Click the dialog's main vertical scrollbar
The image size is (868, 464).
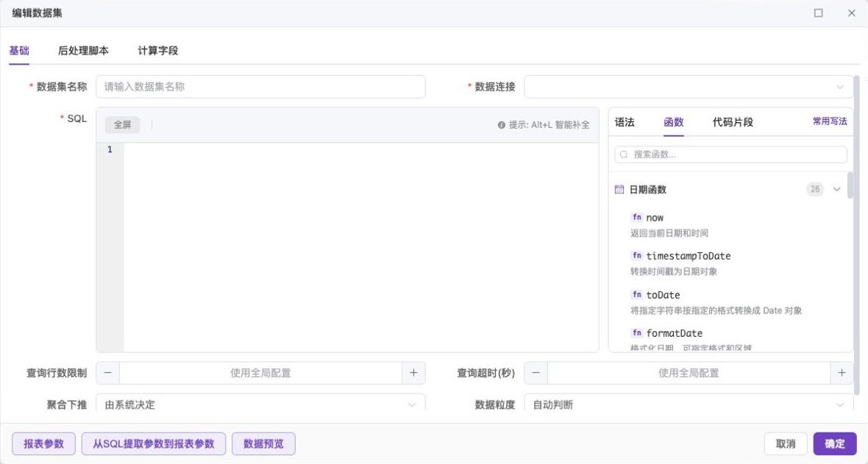tap(857, 235)
